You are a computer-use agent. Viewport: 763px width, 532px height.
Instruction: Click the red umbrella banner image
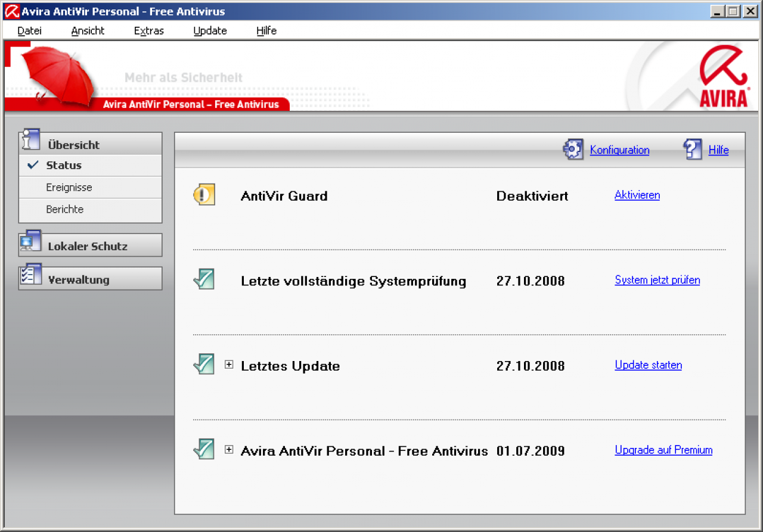(x=58, y=76)
